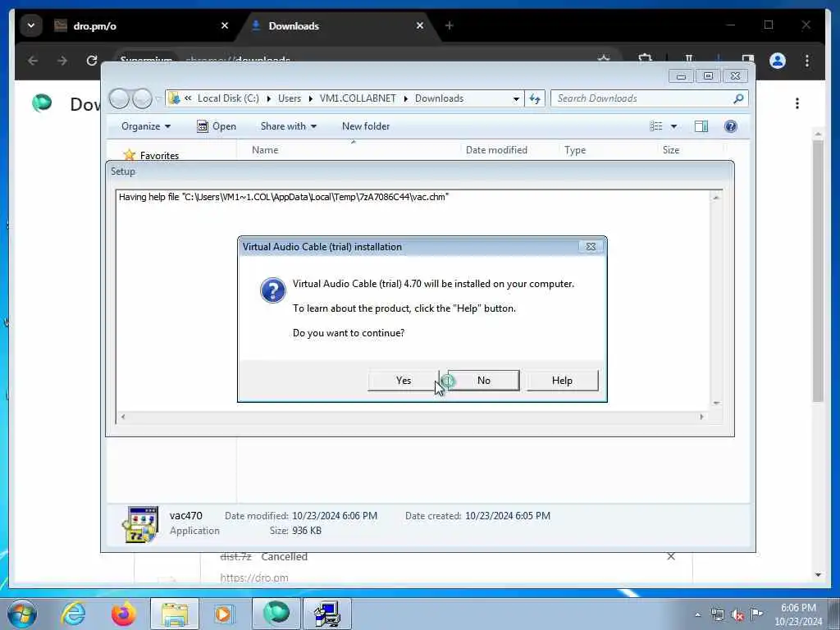This screenshot has width=840, height=630.
Task: Open Help in the installation dialog
Action: click(562, 381)
